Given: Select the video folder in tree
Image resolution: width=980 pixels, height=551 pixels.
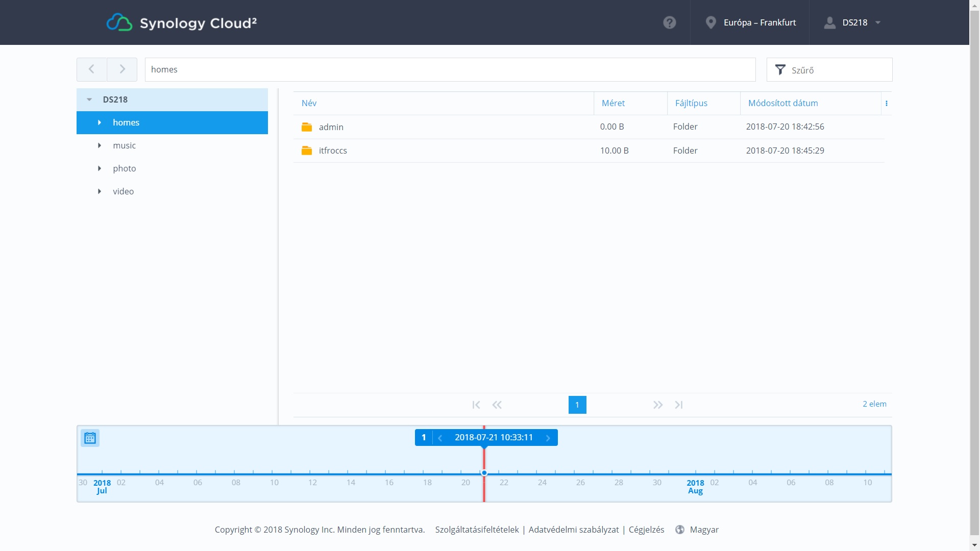Looking at the screenshot, I should pos(123,191).
